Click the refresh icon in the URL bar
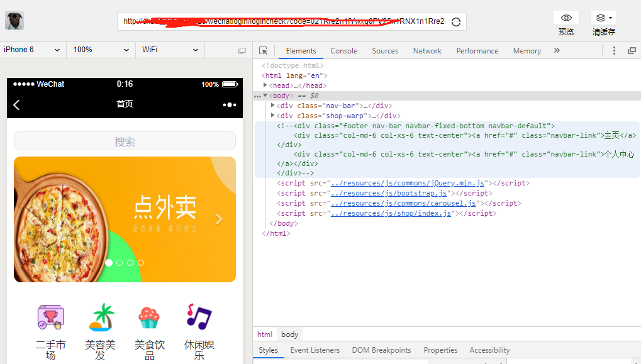641x364 pixels. point(456,21)
